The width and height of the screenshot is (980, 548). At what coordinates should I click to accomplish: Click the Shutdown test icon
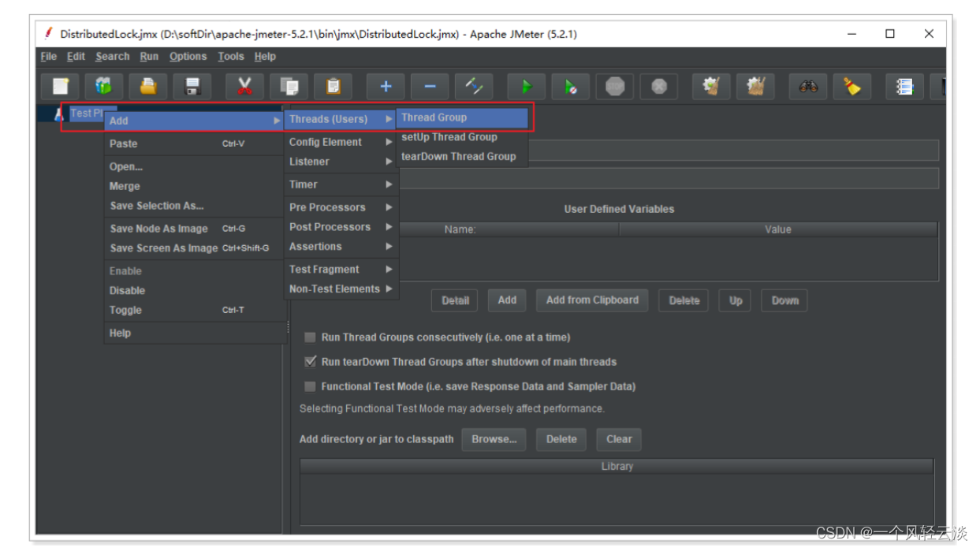659,86
